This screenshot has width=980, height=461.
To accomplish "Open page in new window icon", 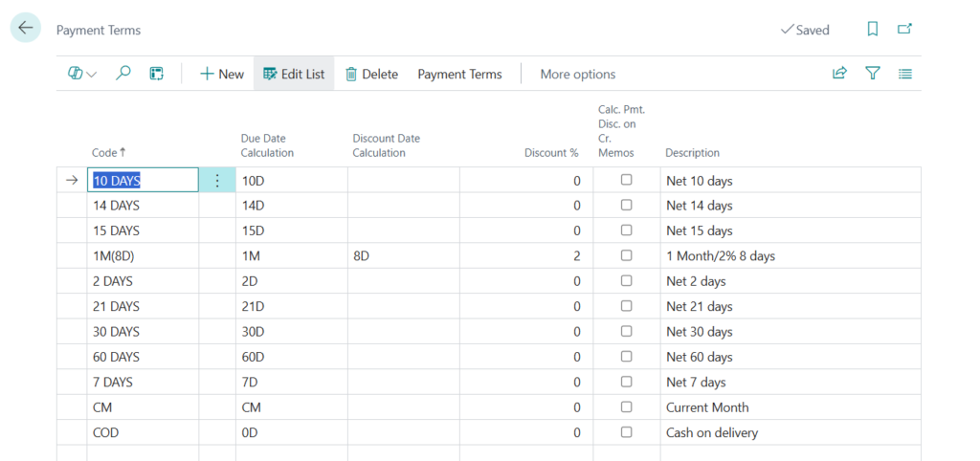I will click(x=904, y=30).
